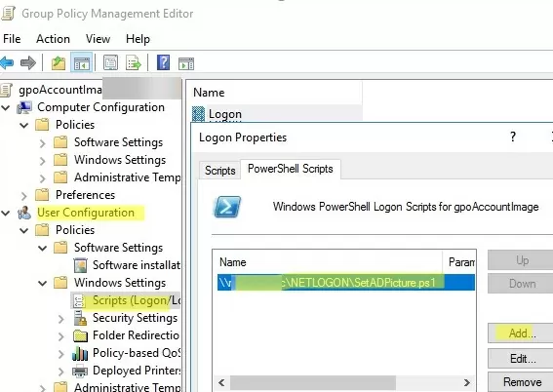
Task: Open the File menu
Action: (12, 39)
